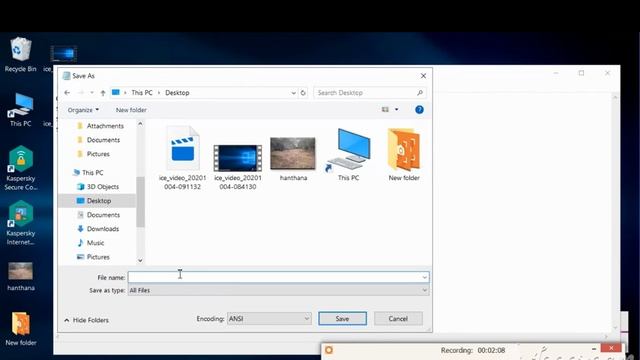
Task: Refresh the Desktop folder listing
Action: [x=303, y=93]
